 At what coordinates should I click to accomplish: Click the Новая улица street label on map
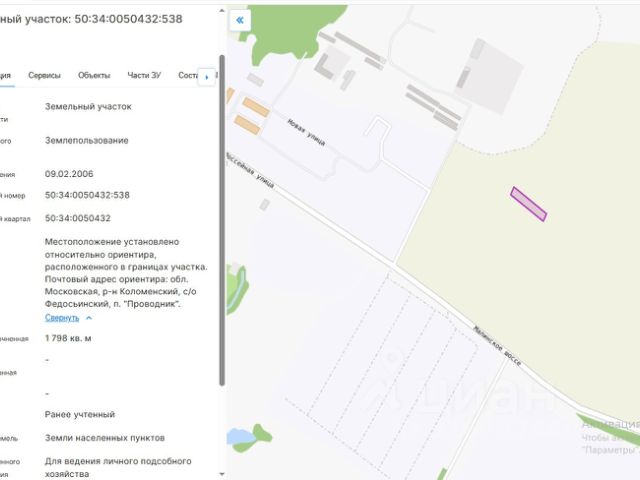pyautogui.click(x=307, y=132)
